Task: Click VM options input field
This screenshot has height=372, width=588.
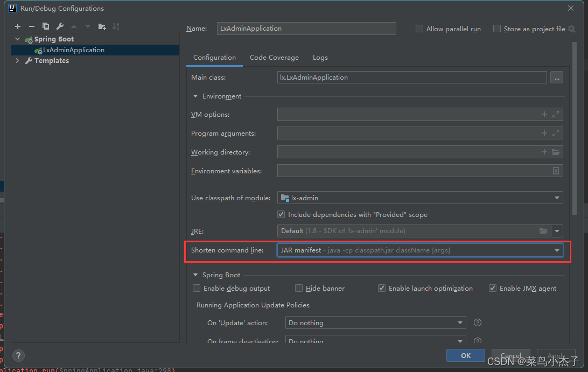Action: [x=420, y=114]
